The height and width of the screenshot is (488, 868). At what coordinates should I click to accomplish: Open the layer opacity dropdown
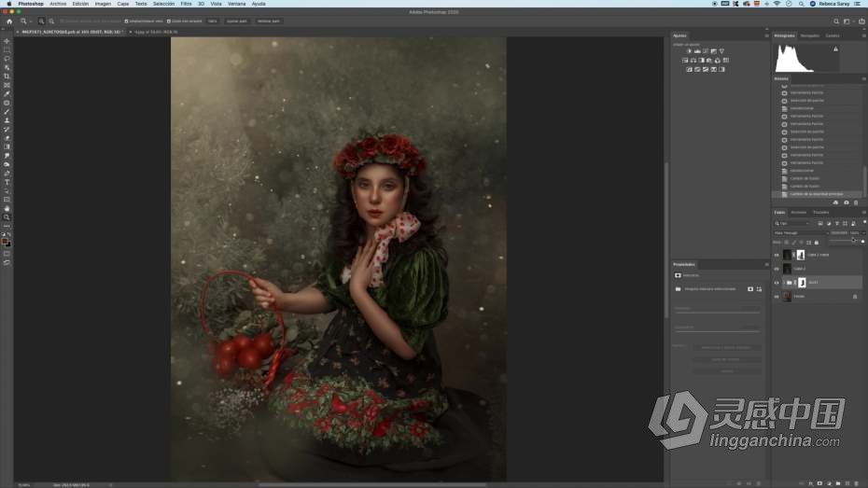click(863, 233)
